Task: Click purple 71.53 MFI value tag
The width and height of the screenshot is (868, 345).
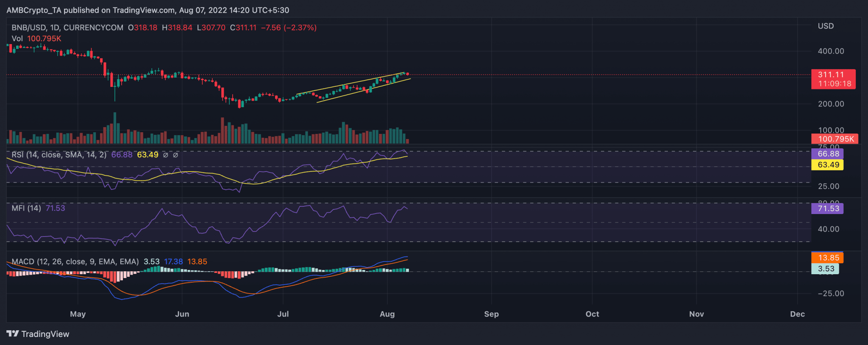Action: coord(827,209)
